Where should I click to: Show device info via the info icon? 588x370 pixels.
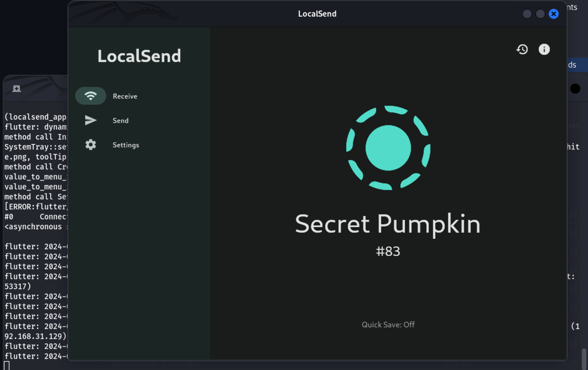coord(544,50)
